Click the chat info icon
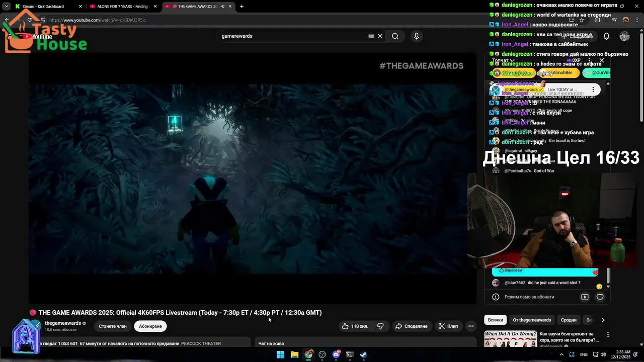Screen dimensions: 644x362 (496, 297)
